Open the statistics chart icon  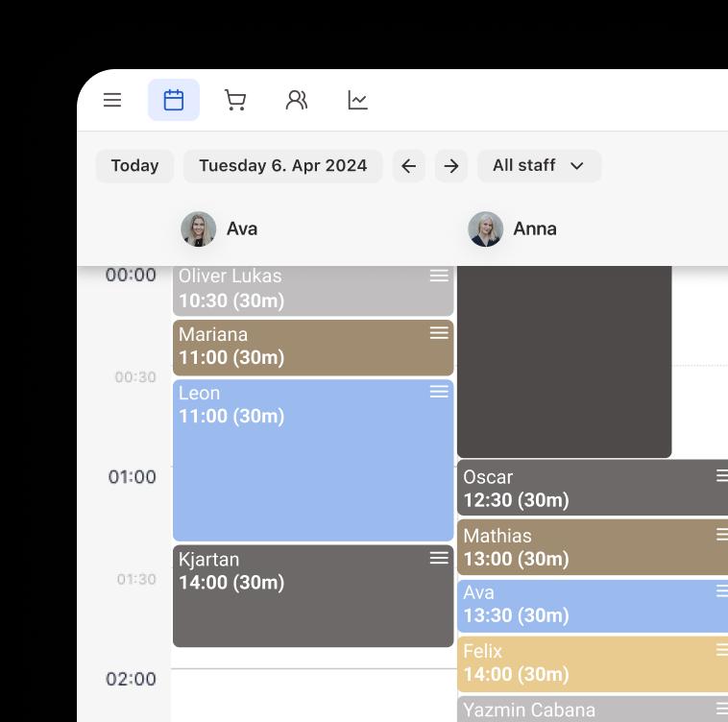point(358,100)
